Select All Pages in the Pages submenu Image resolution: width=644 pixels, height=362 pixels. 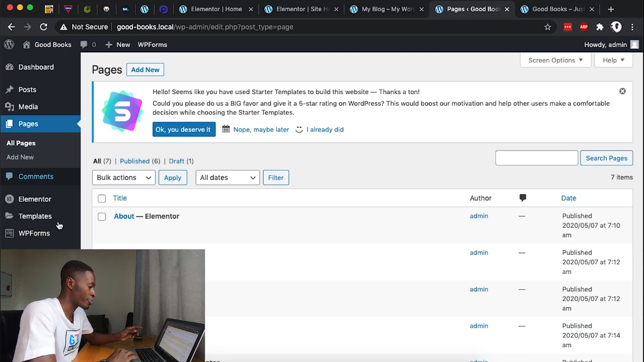pyautogui.click(x=21, y=143)
